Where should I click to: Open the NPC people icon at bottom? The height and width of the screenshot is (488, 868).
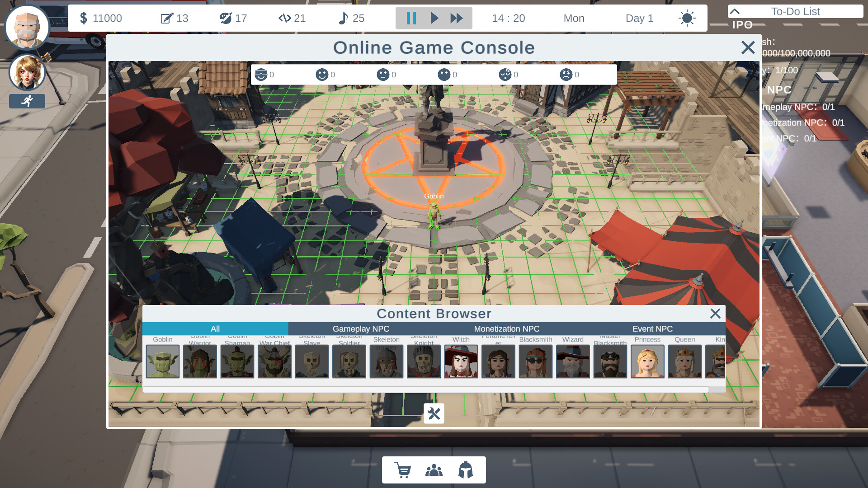[x=434, y=469]
